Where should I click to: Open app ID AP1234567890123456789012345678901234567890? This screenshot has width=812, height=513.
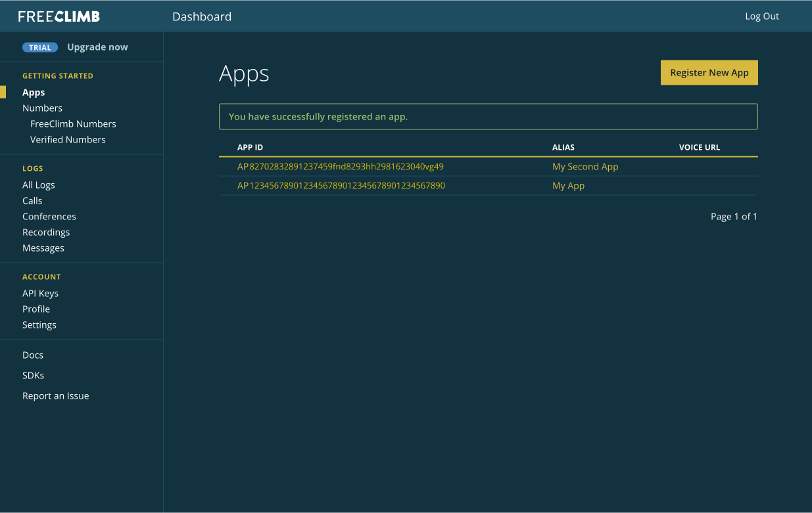pyautogui.click(x=341, y=186)
